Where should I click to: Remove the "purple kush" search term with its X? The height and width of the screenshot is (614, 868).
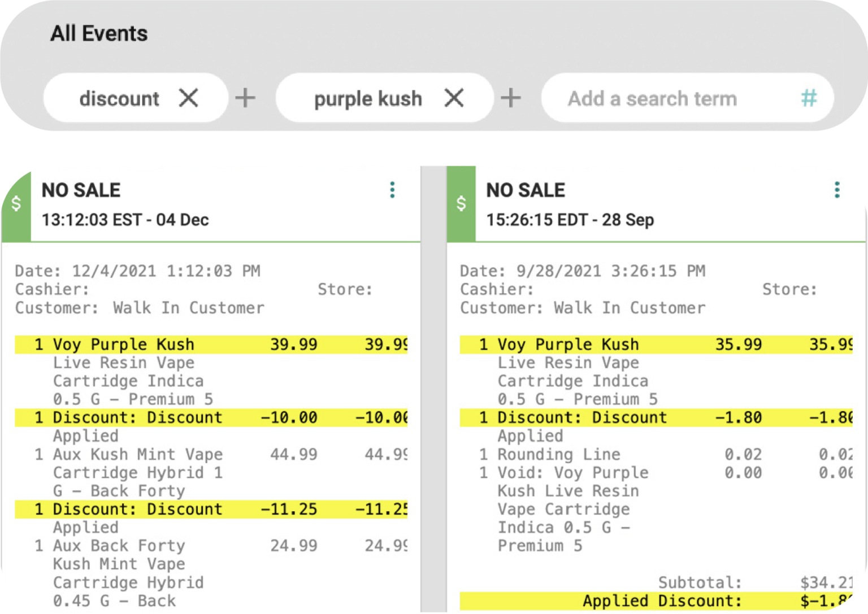[454, 98]
